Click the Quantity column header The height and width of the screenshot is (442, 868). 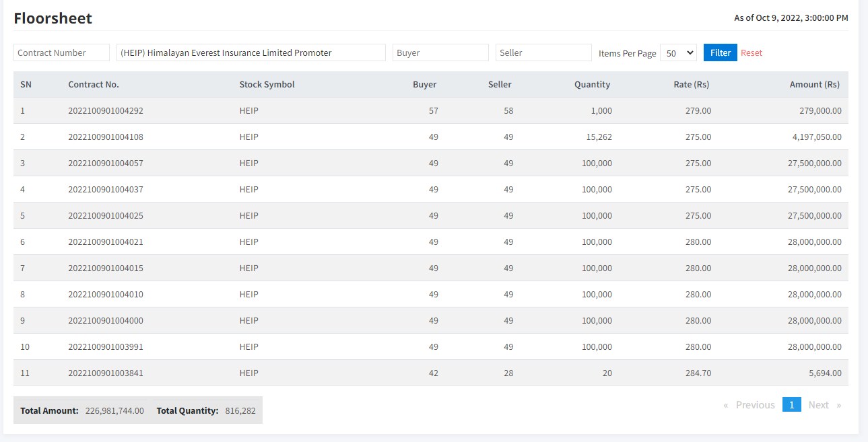tap(592, 85)
